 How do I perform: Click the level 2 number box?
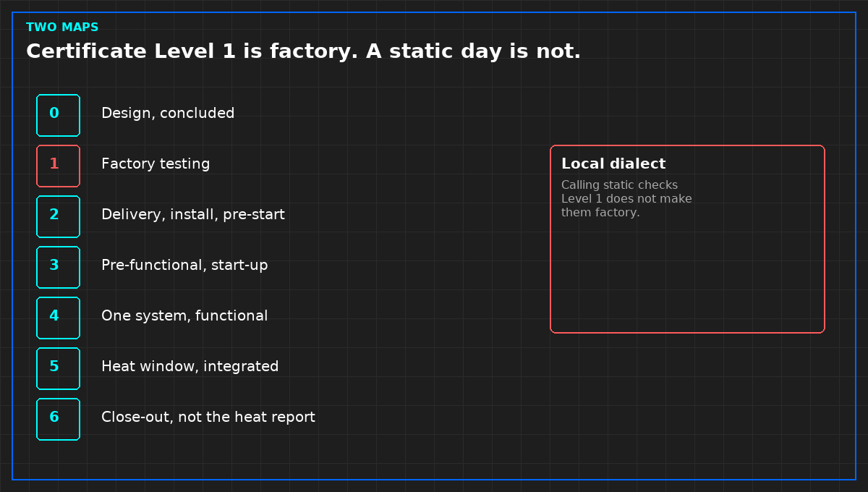58,216
